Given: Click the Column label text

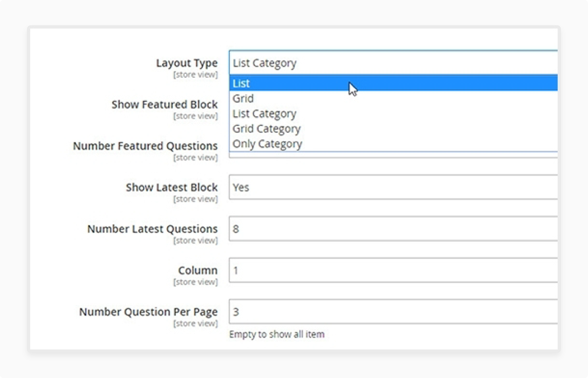Looking at the screenshot, I should (x=198, y=270).
